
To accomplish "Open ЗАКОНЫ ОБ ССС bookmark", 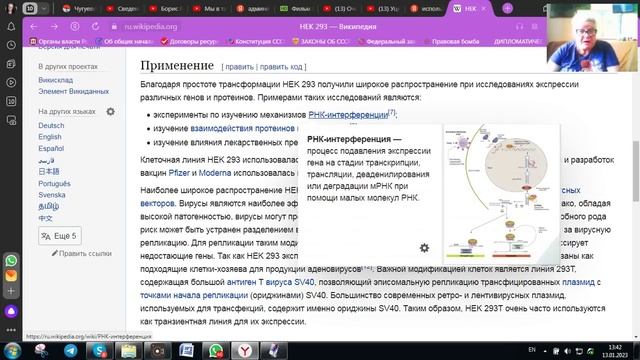I will (x=321, y=41).
